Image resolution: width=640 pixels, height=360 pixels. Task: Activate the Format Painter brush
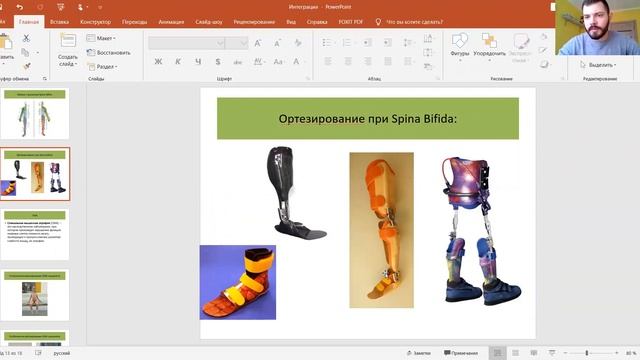27,66
